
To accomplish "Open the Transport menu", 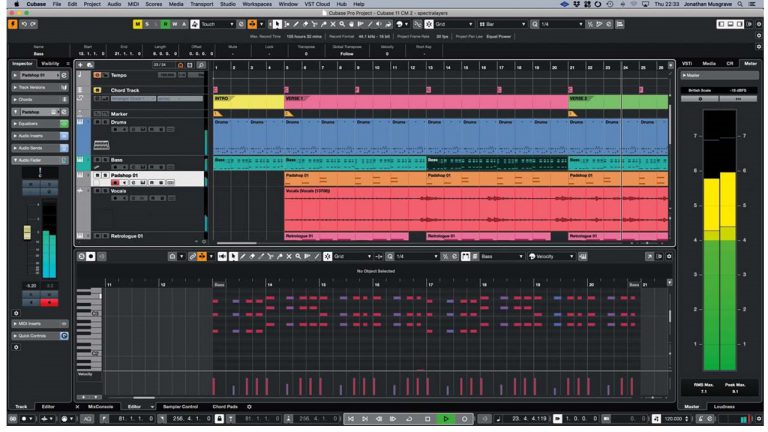I will (x=201, y=4).
